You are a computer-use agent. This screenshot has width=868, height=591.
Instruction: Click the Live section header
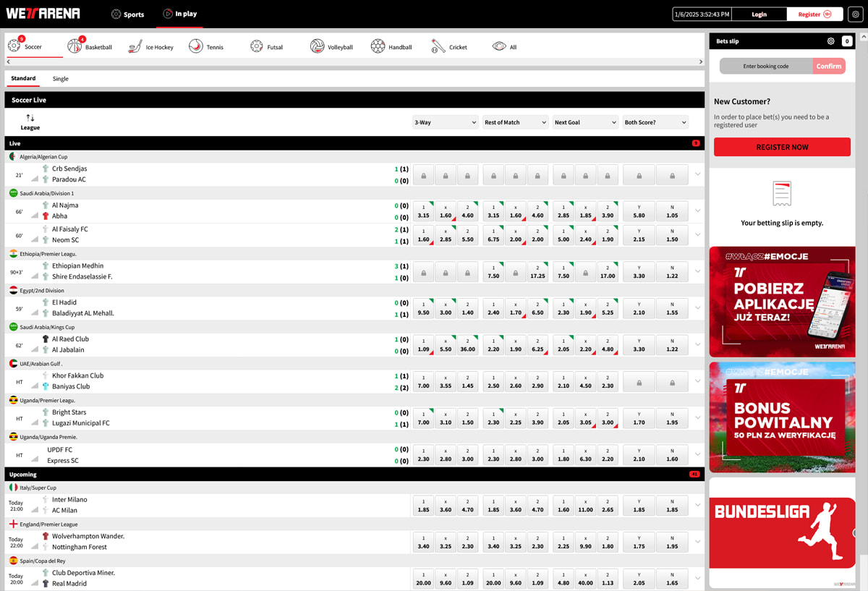[x=354, y=143]
